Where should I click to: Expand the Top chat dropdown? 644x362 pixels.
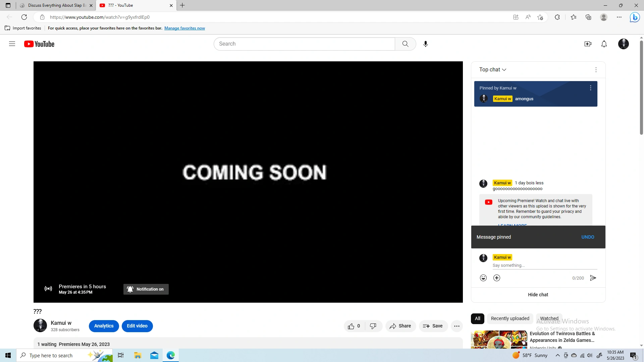click(492, 70)
